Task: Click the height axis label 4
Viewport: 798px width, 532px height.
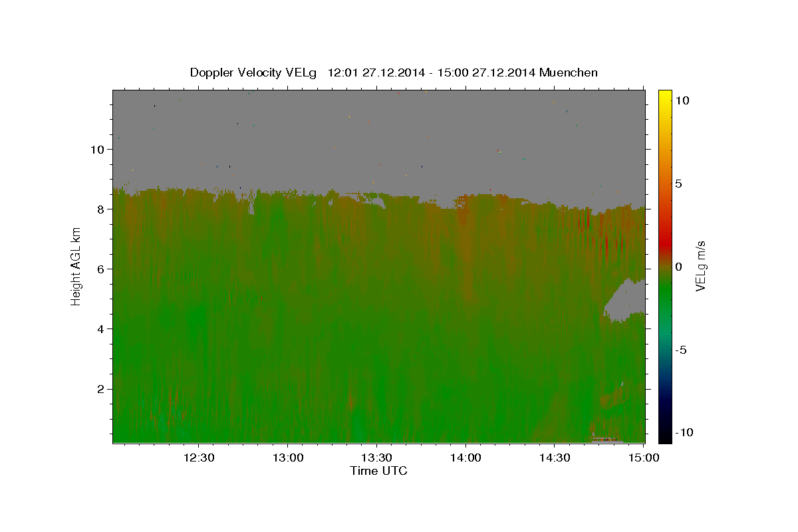Action: pyautogui.click(x=102, y=329)
